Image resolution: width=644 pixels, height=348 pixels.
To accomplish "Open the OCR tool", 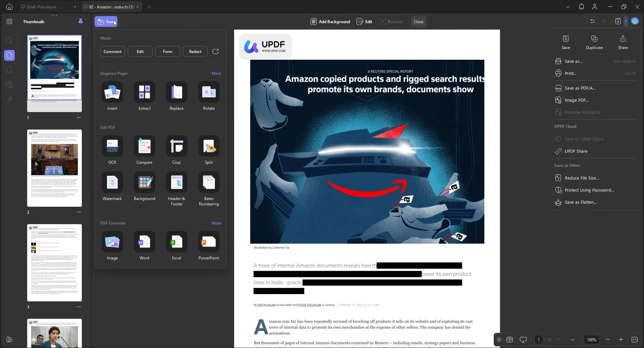I will click(112, 146).
